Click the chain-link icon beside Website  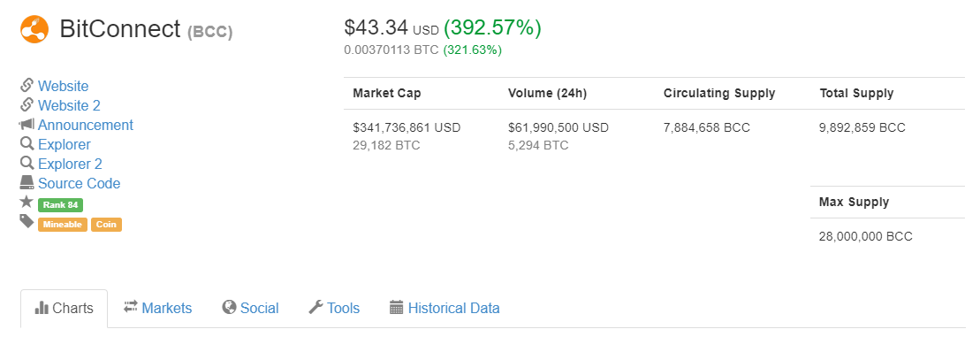(27, 85)
